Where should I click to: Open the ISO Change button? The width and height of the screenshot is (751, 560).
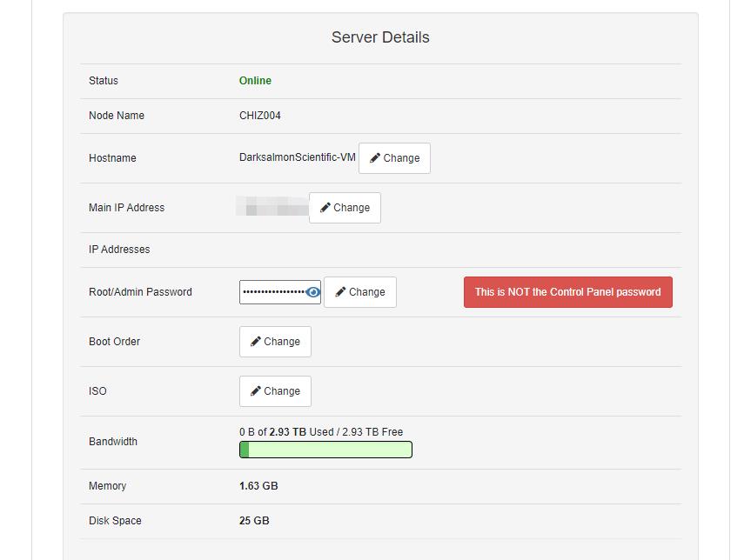[x=275, y=391]
